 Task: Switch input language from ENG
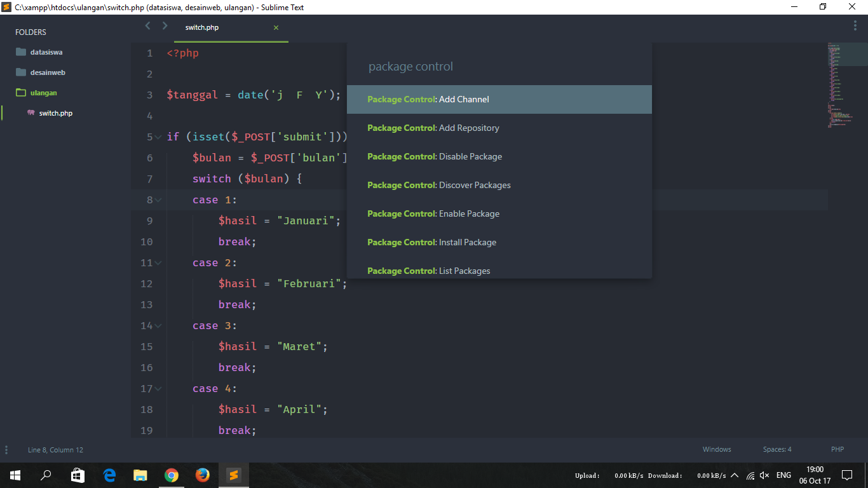783,475
